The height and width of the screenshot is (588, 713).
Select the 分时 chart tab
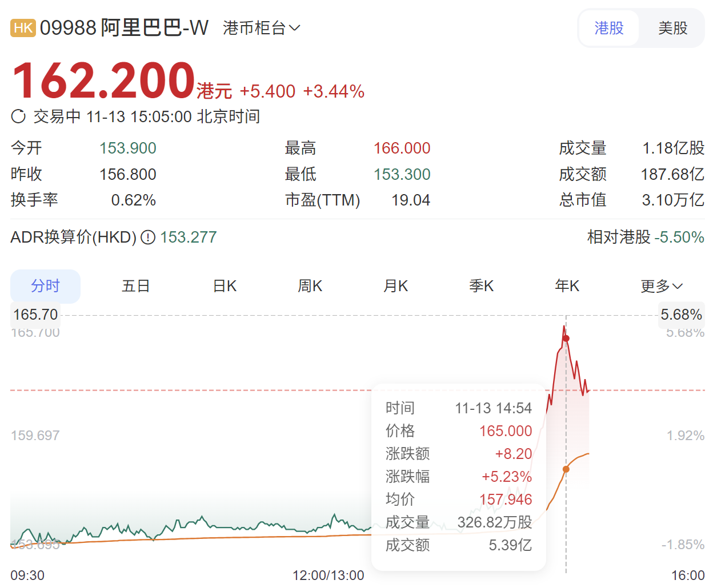pos(45,286)
